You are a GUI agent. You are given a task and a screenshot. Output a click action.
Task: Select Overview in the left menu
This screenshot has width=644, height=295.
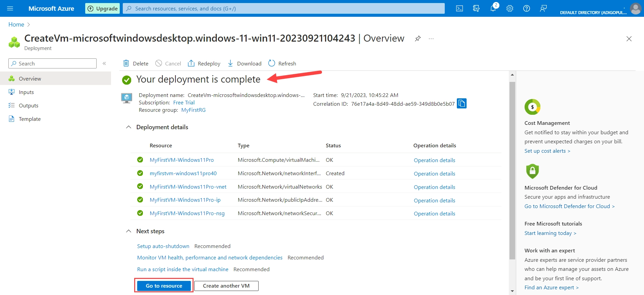55,79
